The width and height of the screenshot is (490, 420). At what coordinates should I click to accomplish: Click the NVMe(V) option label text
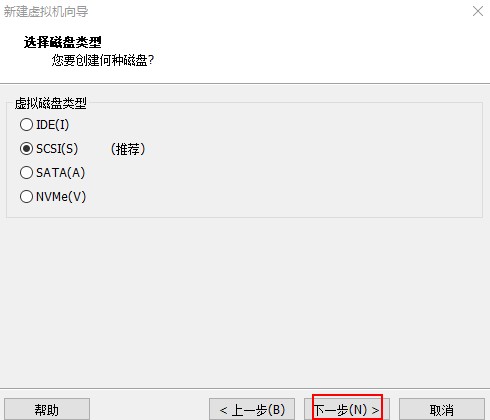(61, 197)
